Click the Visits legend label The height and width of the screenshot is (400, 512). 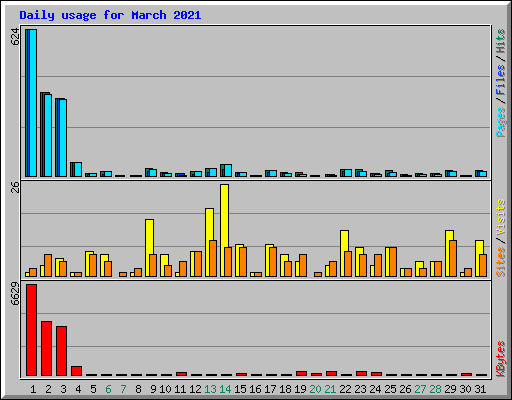click(501, 217)
